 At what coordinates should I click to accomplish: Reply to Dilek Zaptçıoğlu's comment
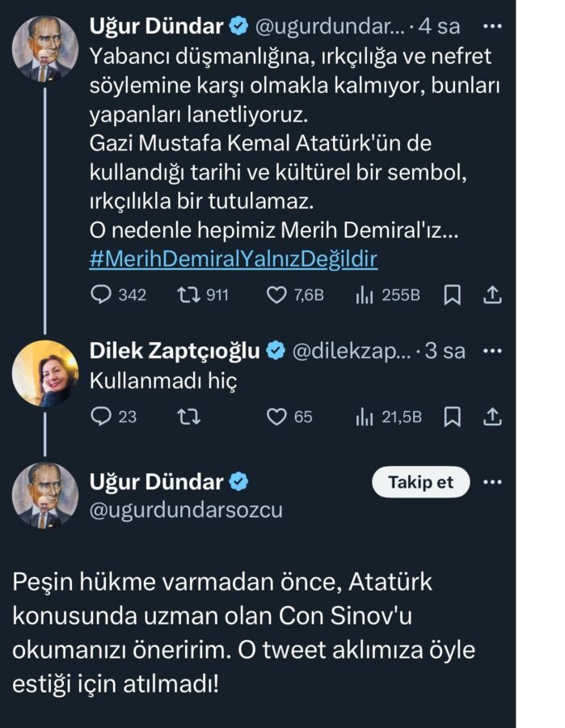101,417
